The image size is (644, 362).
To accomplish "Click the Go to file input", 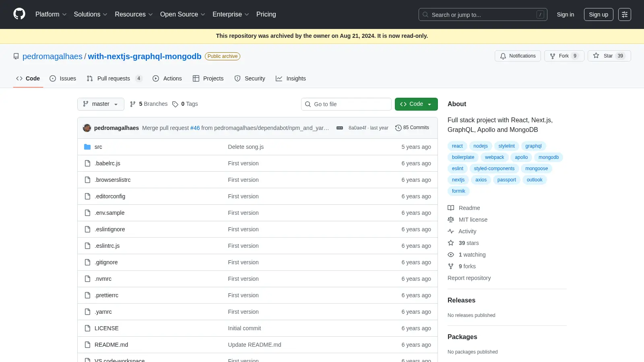I will point(346,104).
